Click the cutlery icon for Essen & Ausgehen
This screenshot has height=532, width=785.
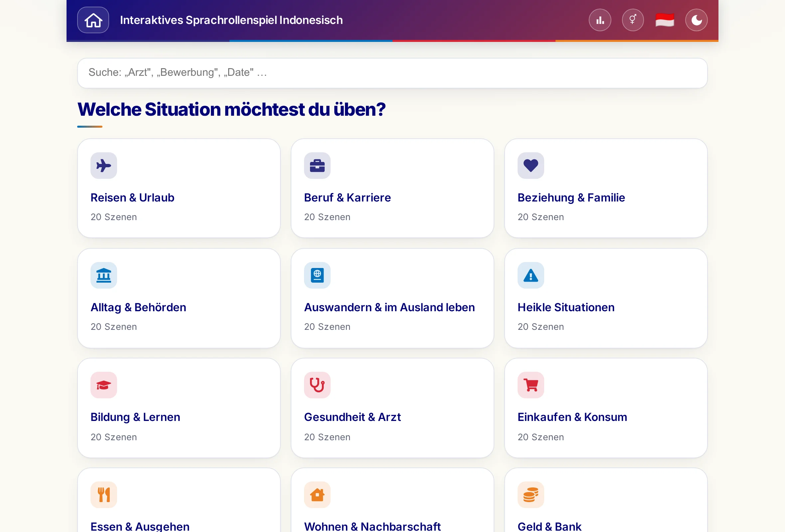[x=104, y=495]
